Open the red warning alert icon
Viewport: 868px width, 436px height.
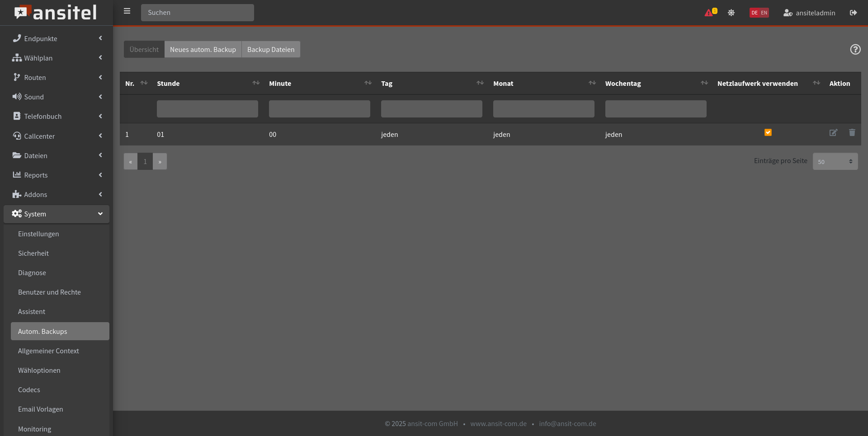pyautogui.click(x=708, y=13)
